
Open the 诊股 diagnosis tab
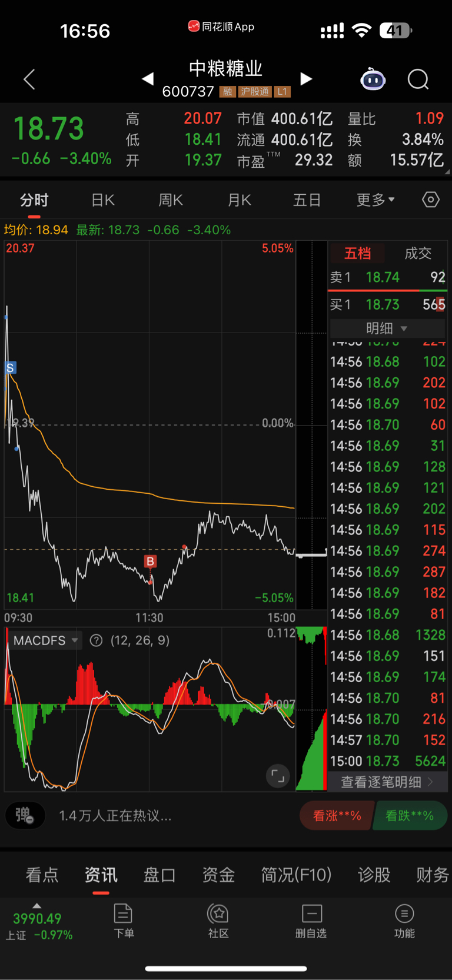tap(374, 875)
